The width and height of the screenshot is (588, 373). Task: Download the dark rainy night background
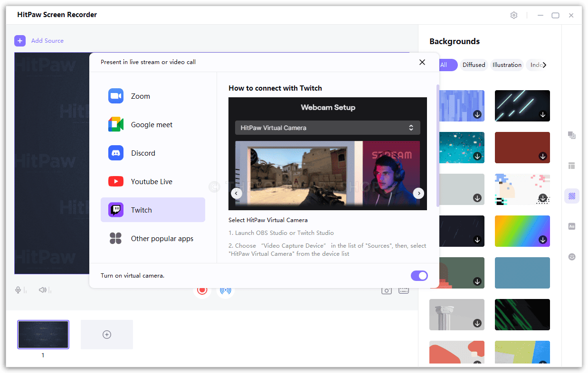tap(477, 240)
